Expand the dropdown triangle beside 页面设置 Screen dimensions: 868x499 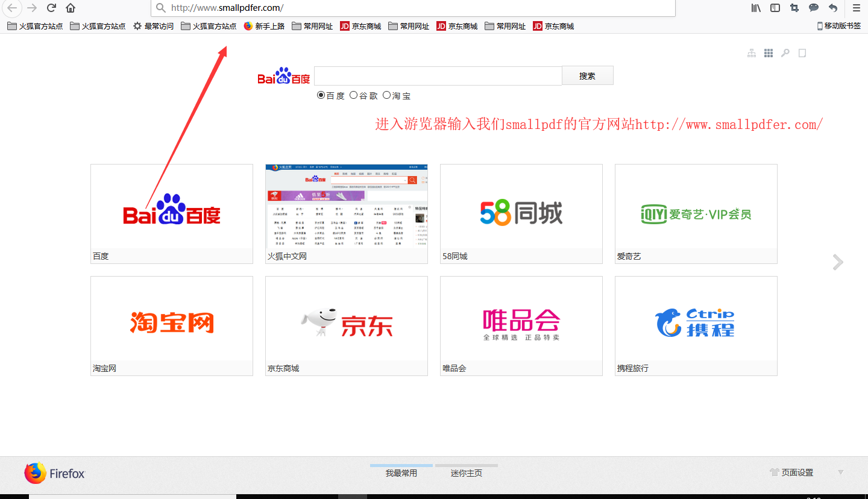pos(841,472)
